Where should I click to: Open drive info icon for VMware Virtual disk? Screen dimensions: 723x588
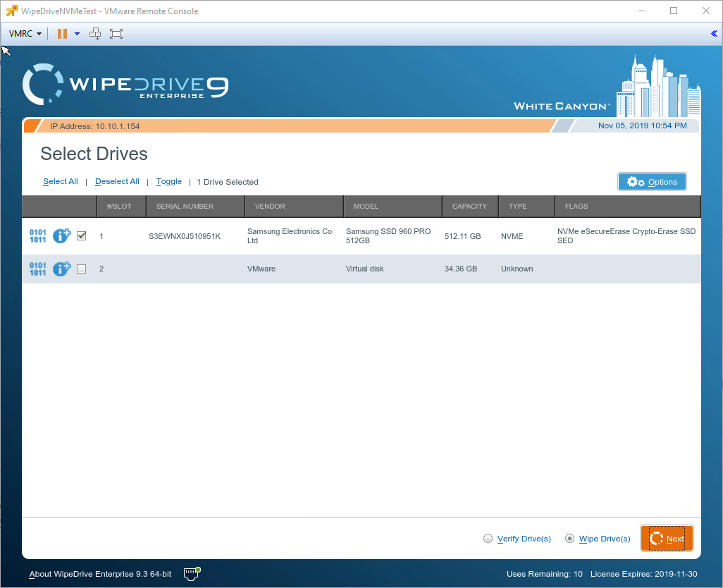click(61, 269)
